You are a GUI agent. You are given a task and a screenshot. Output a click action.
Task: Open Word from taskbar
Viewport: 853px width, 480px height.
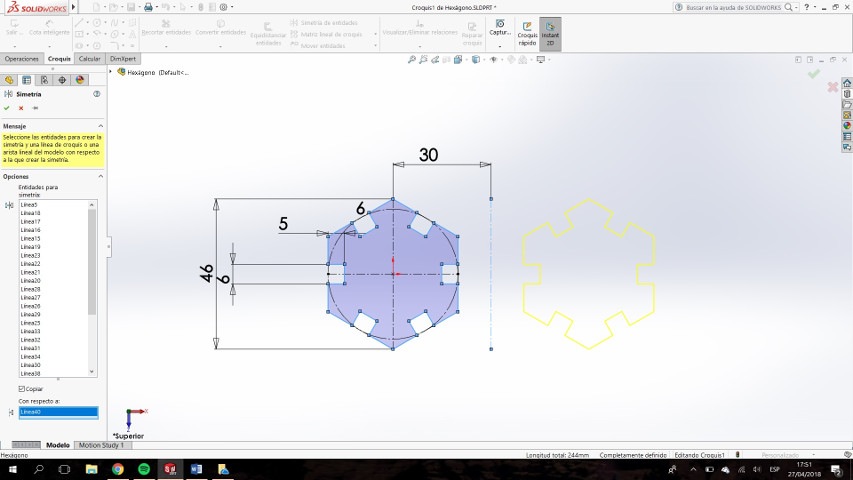(x=196, y=469)
